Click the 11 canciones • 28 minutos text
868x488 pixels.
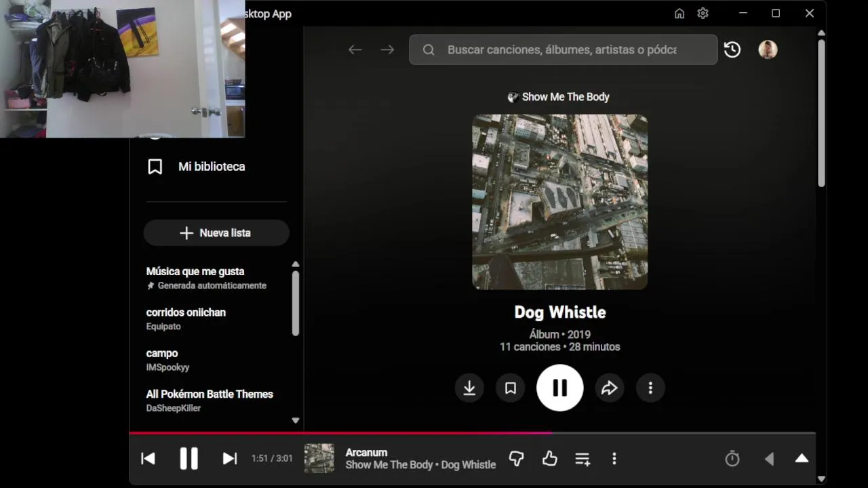coord(560,346)
